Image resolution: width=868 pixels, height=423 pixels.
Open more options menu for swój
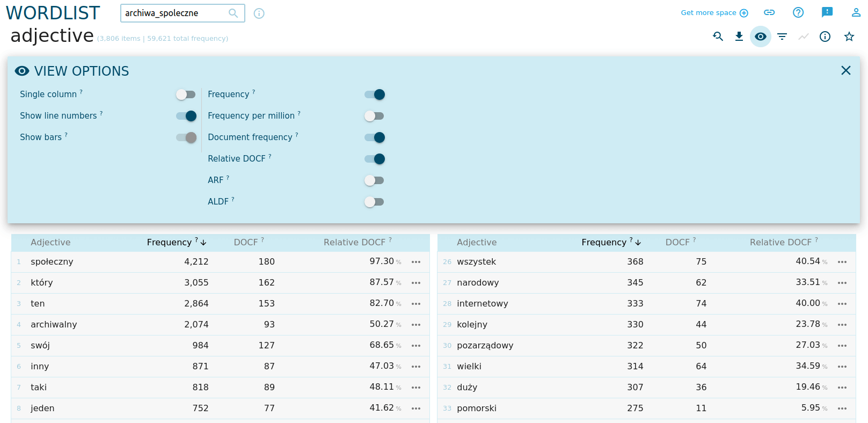pos(416,346)
